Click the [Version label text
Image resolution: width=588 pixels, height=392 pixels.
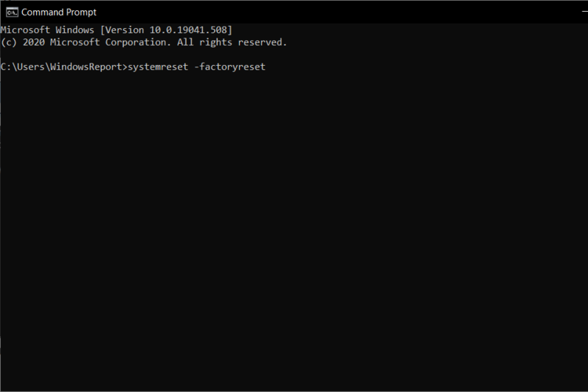(122, 30)
